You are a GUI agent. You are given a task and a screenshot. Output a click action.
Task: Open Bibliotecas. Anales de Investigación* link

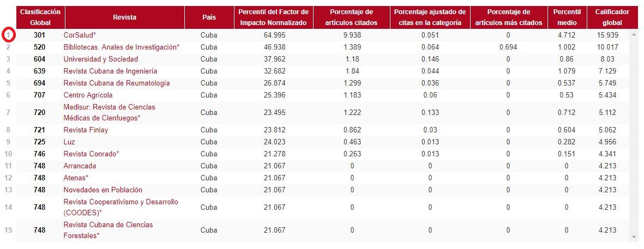pos(121,47)
